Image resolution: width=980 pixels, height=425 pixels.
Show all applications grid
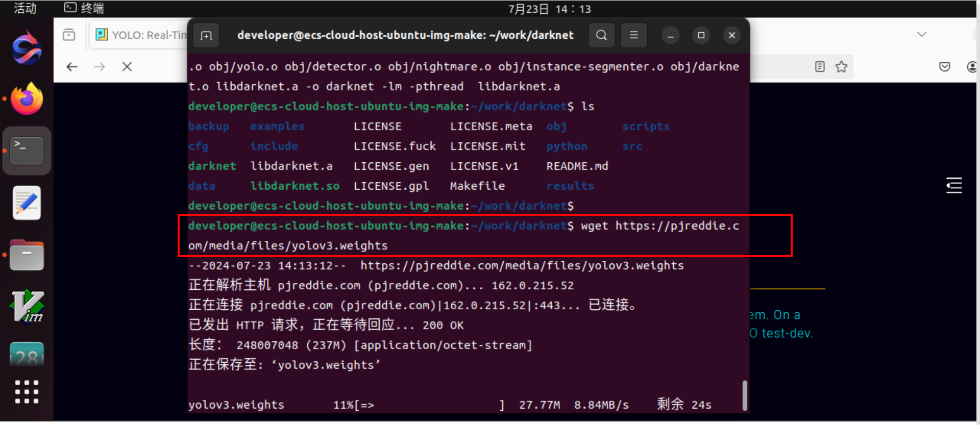(x=27, y=392)
